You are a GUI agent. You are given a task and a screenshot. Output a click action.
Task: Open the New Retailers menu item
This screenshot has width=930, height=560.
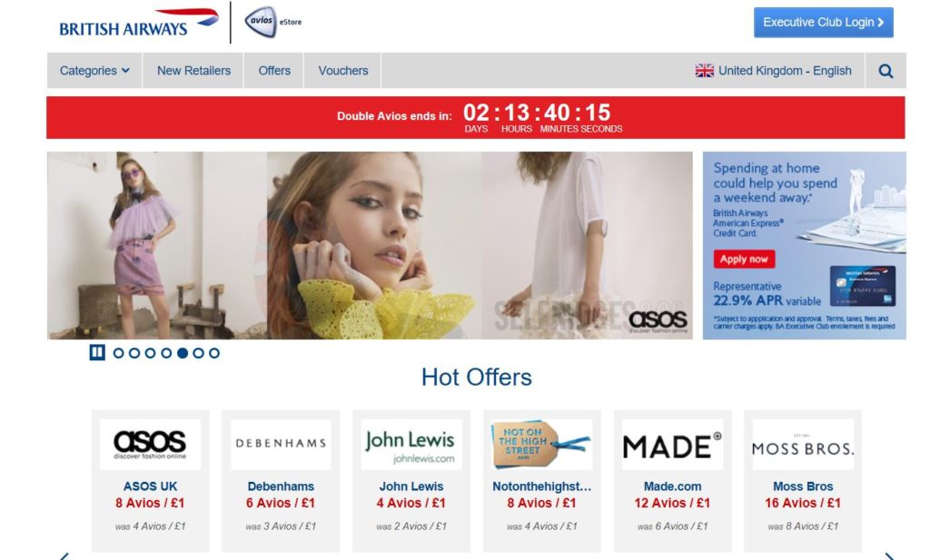[x=194, y=71]
